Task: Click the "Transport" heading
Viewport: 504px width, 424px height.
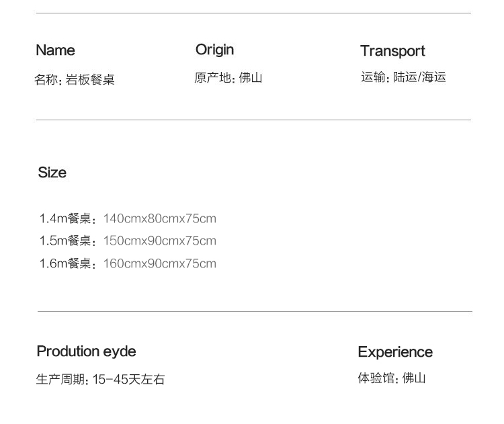Action: click(x=392, y=51)
